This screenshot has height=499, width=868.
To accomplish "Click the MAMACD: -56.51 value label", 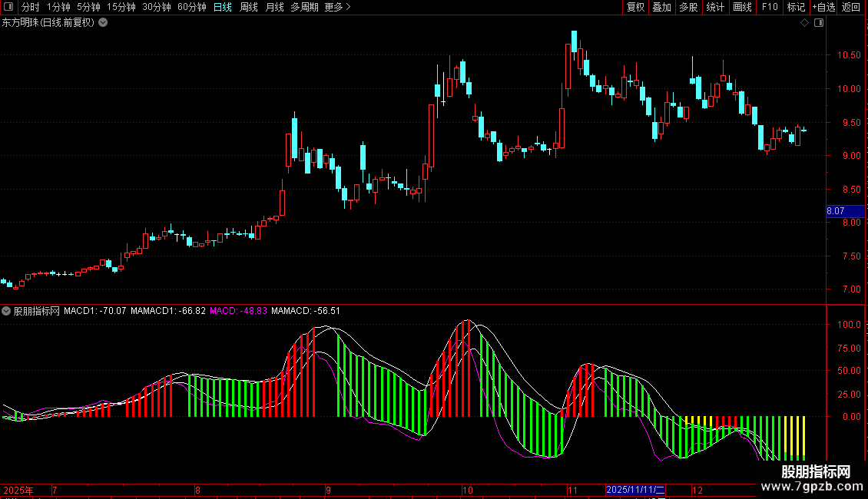I will [306, 311].
